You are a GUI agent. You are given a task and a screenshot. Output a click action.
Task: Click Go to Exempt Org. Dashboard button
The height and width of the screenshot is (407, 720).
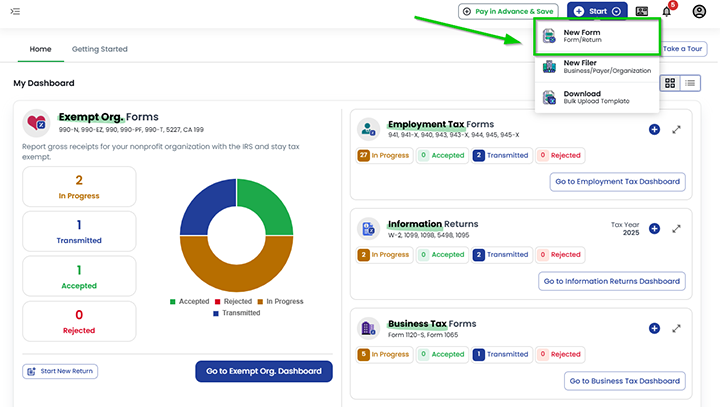coord(264,371)
